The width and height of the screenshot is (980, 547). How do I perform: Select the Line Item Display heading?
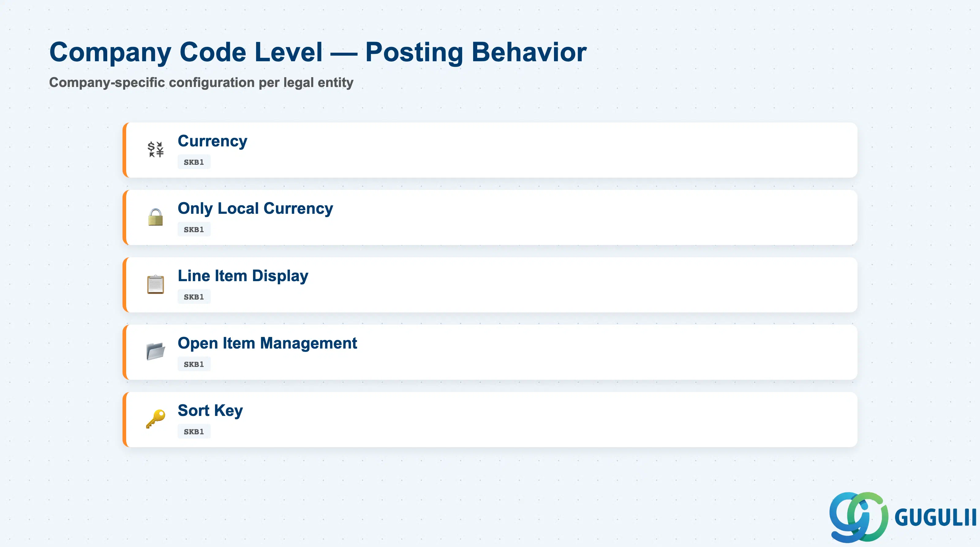tap(243, 276)
